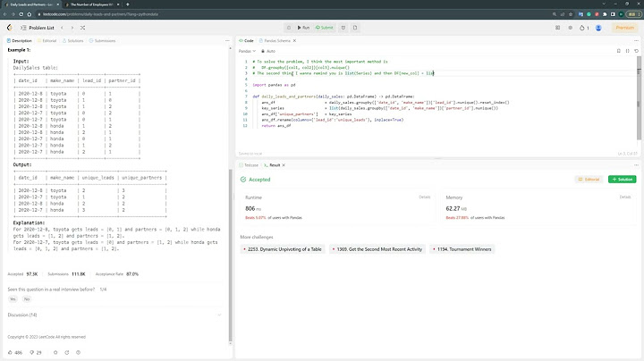
Task: Submit the solution
Action: coord(325,28)
